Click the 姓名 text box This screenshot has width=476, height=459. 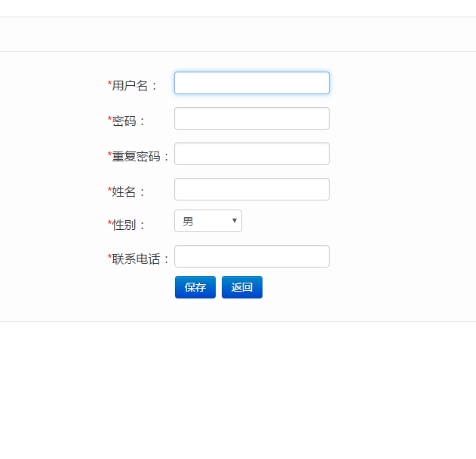point(252,189)
